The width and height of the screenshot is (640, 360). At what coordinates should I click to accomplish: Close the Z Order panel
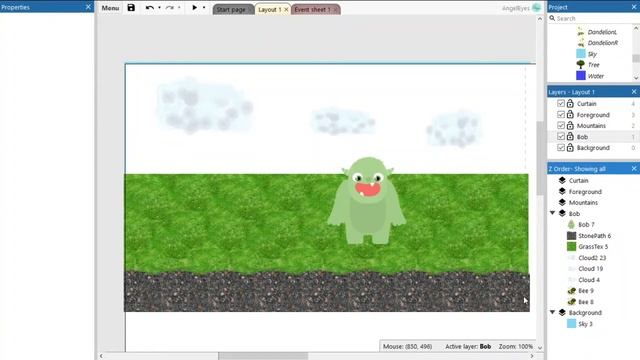634,169
